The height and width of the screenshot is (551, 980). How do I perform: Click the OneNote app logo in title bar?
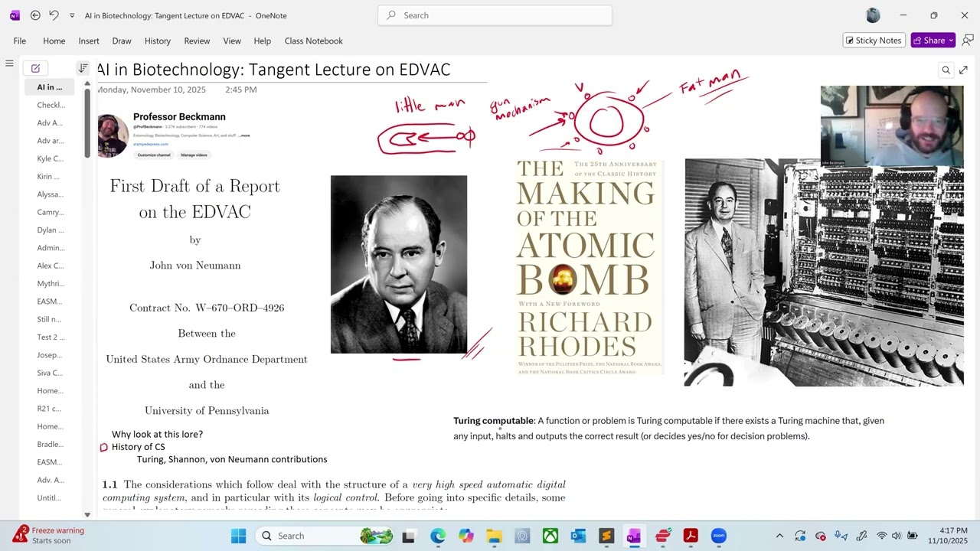(15, 15)
